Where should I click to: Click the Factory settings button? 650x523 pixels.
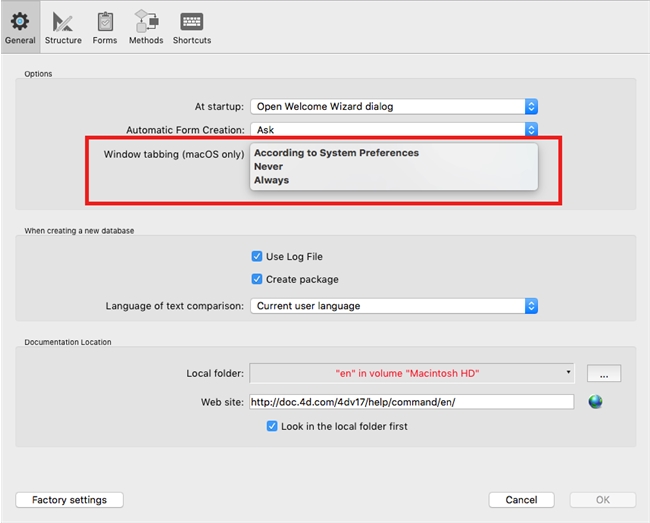point(69,500)
